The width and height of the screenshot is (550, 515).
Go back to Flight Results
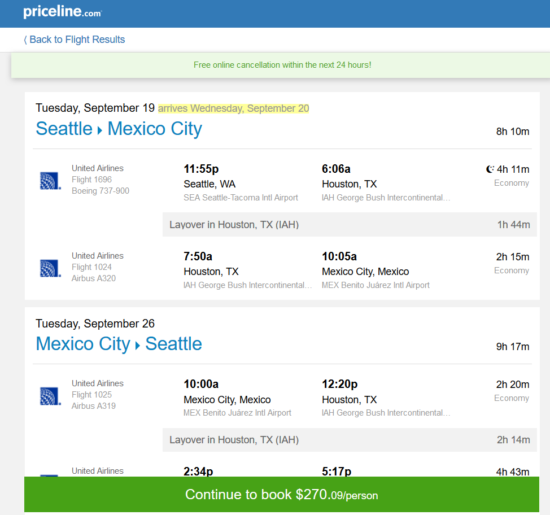click(74, 39)
